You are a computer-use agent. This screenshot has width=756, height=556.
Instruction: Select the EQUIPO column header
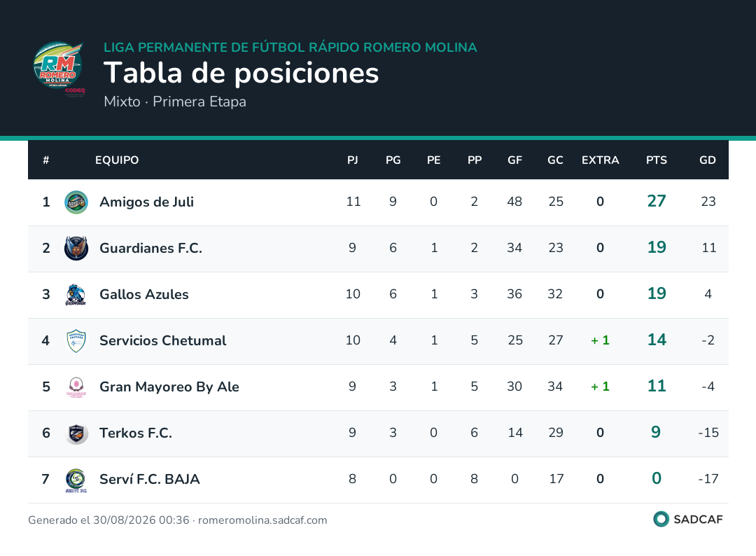117,160
